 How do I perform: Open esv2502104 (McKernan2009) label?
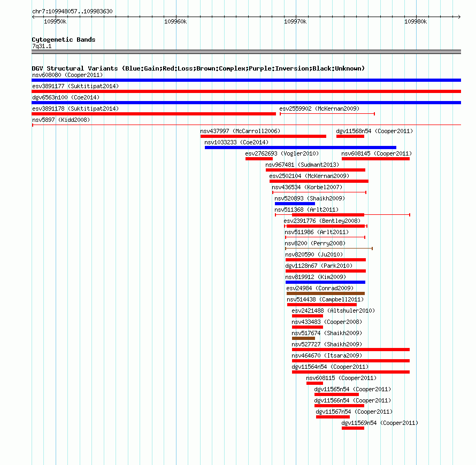[309, 176]
